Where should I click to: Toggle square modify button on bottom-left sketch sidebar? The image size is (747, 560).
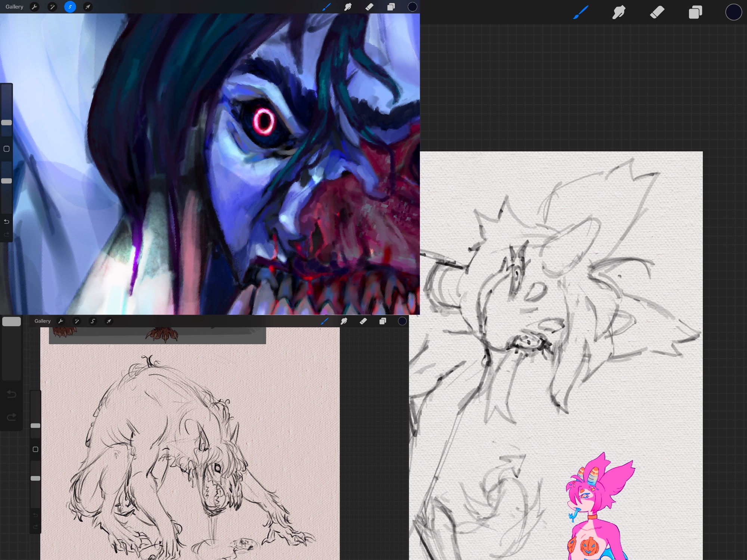click(x=35, y=449)
